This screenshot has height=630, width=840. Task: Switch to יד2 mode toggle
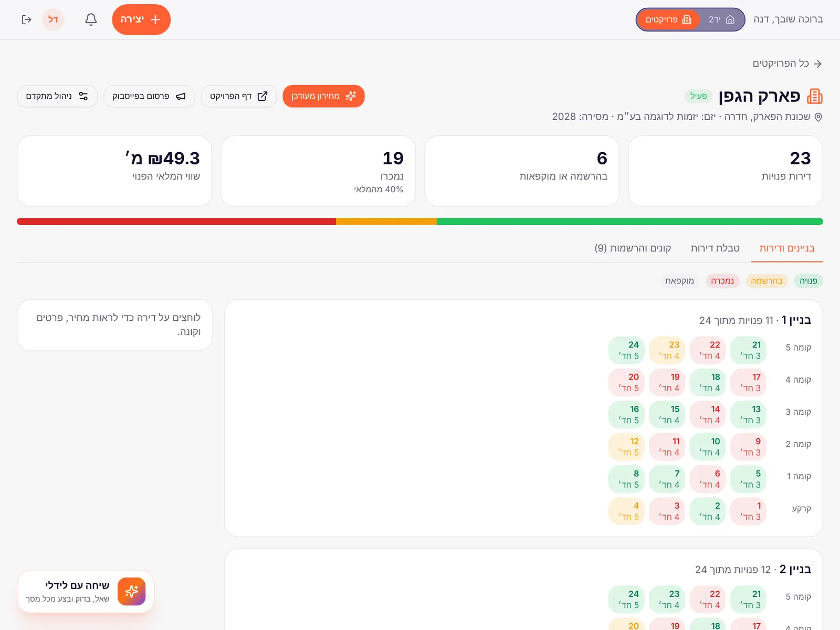click(722, 19)
